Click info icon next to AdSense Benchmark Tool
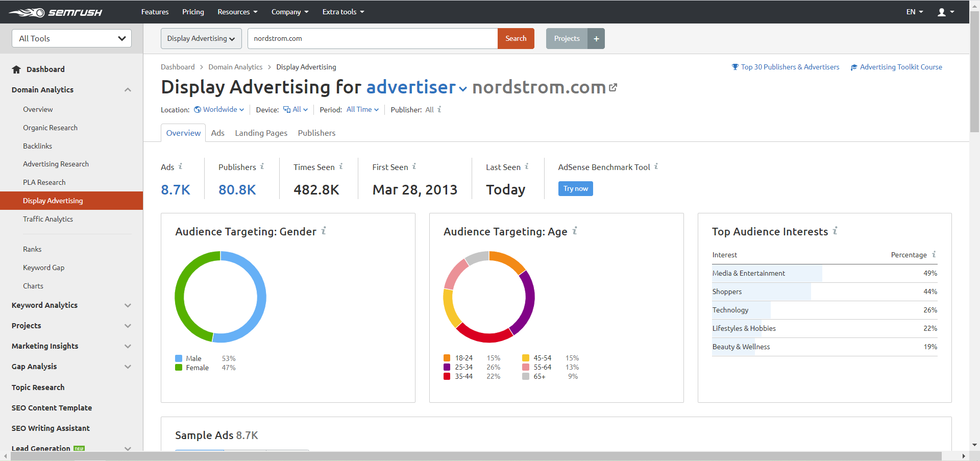This screenshot has width=980, height=461. 656,166
